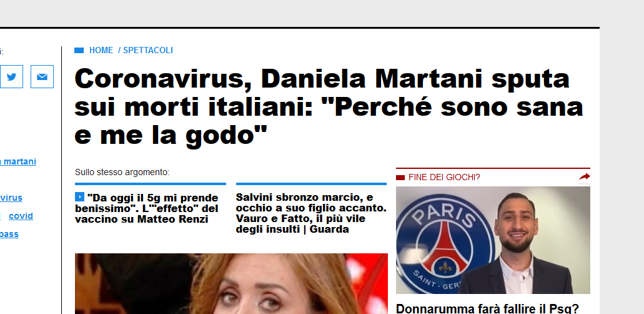Click the video play icon beside 5g headline
Screen dimensions: 644x314
pos(80,197)
